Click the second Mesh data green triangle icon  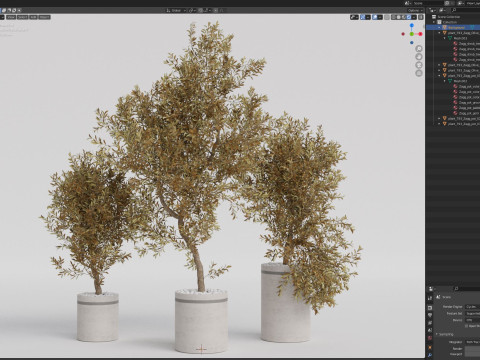pyautogui.click(x=450, y=81)
